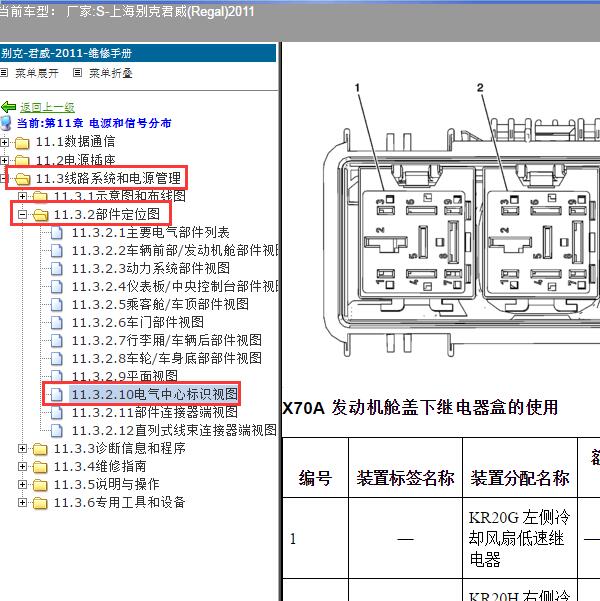Click the page icon for 11.3.2.7行李厢
The image size is (600, 601).
point(57,341)
